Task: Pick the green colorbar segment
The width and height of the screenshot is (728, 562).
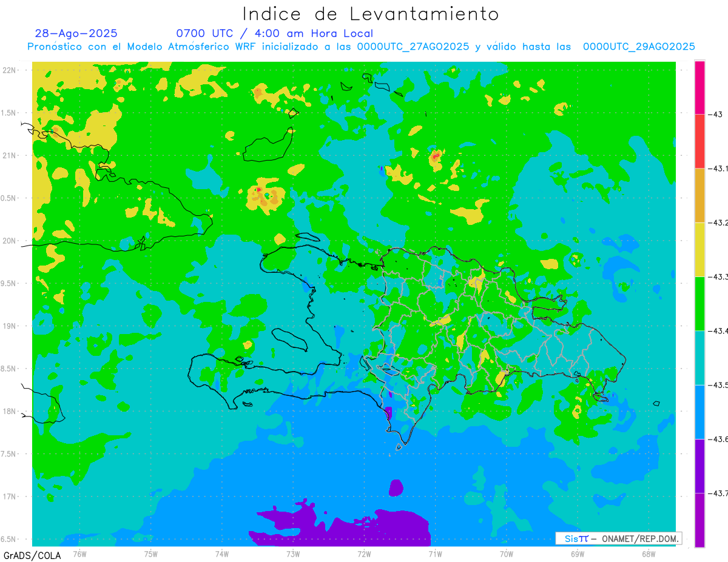Action: click(x=699, y=303)
